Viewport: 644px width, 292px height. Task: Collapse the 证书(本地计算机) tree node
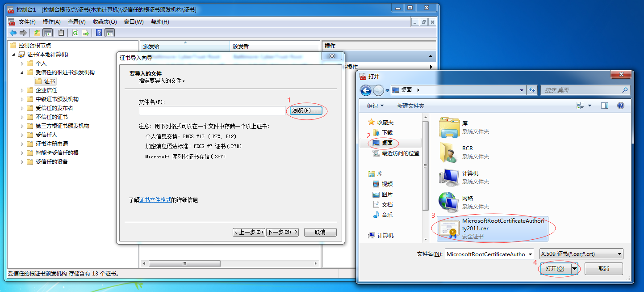(13, 55)
